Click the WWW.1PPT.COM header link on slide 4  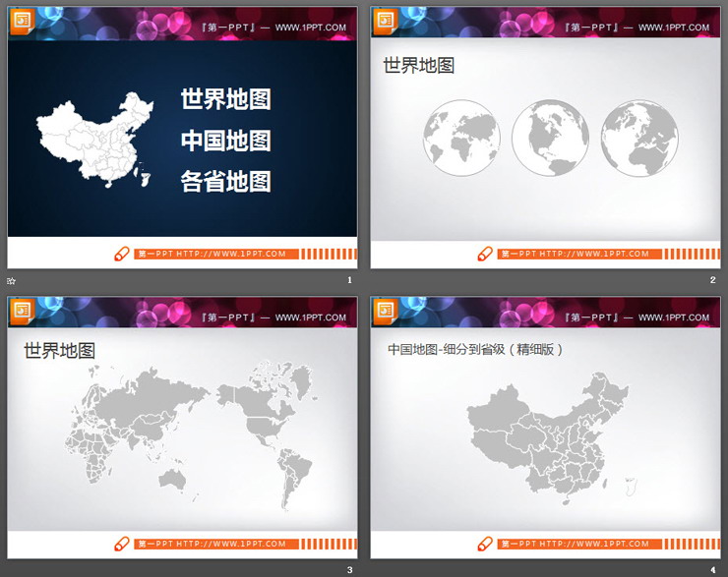point(674,317)
